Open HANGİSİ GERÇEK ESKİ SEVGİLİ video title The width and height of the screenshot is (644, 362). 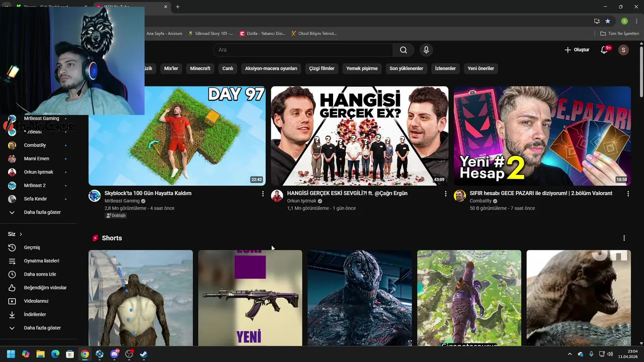(x=347, y=193)
